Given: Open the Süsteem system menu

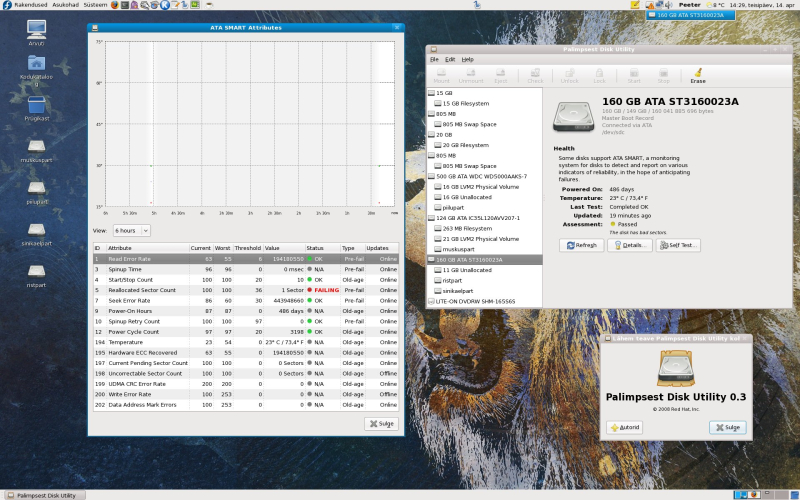Looking at the screenshot, I should 95,5.
